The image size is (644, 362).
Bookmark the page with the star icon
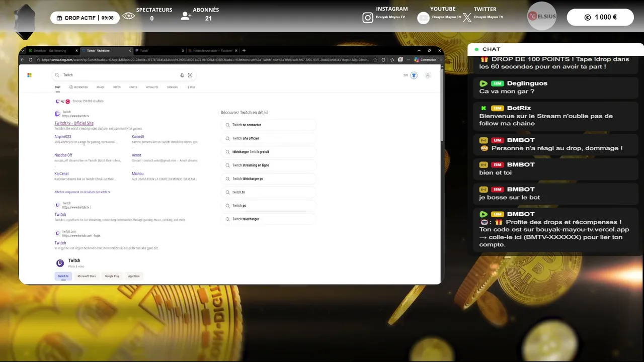coord(375,60)
